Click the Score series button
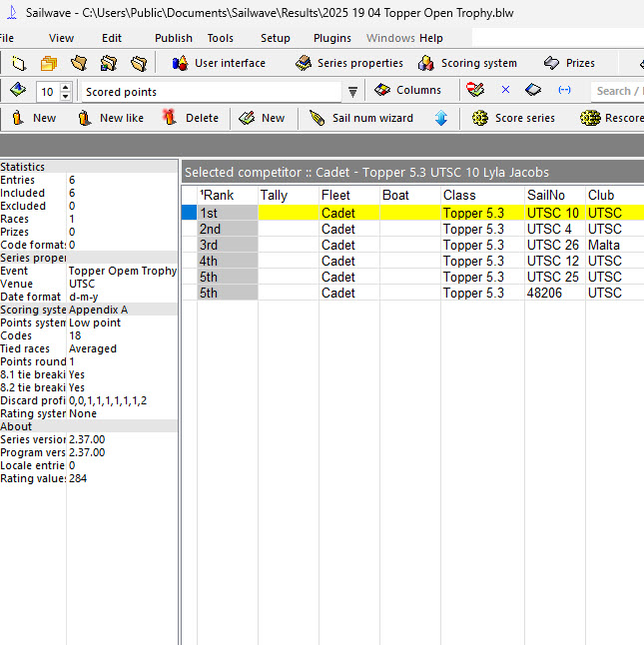This screenshot has width=644, height=645. pos(513,118)
